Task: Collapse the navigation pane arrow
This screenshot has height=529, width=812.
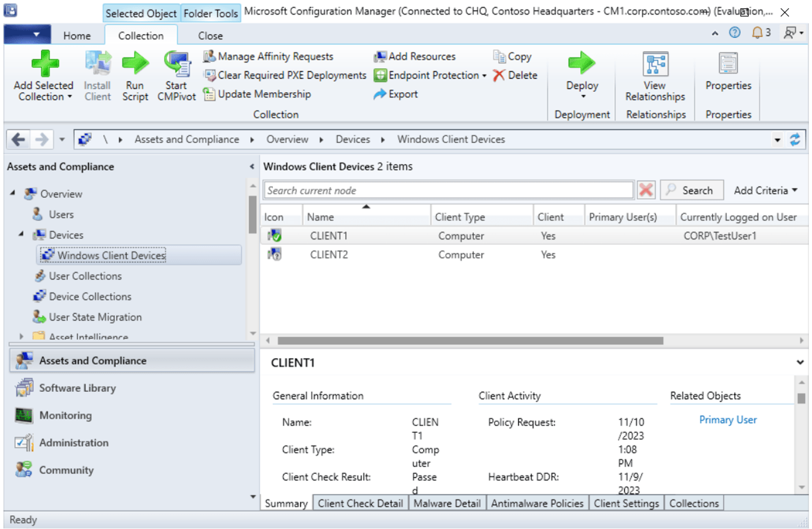Action: pos(252,167)
